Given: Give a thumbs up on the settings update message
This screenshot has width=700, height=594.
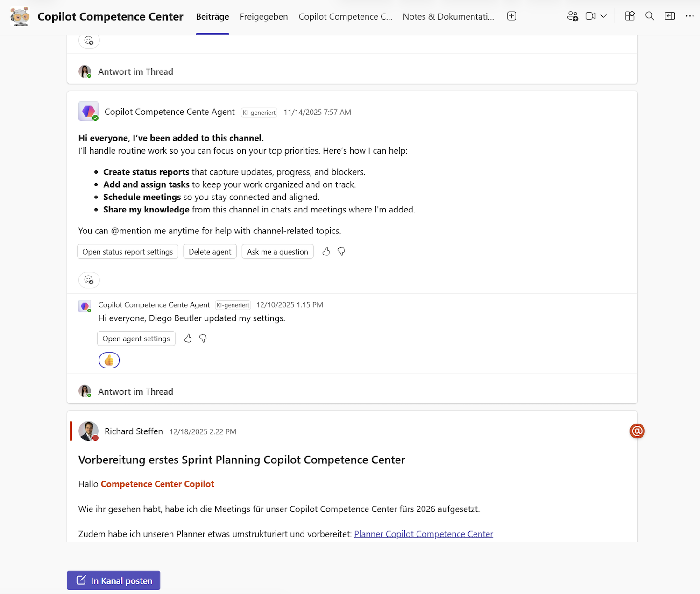Looking at the screenshot, I should pos(188,338).
